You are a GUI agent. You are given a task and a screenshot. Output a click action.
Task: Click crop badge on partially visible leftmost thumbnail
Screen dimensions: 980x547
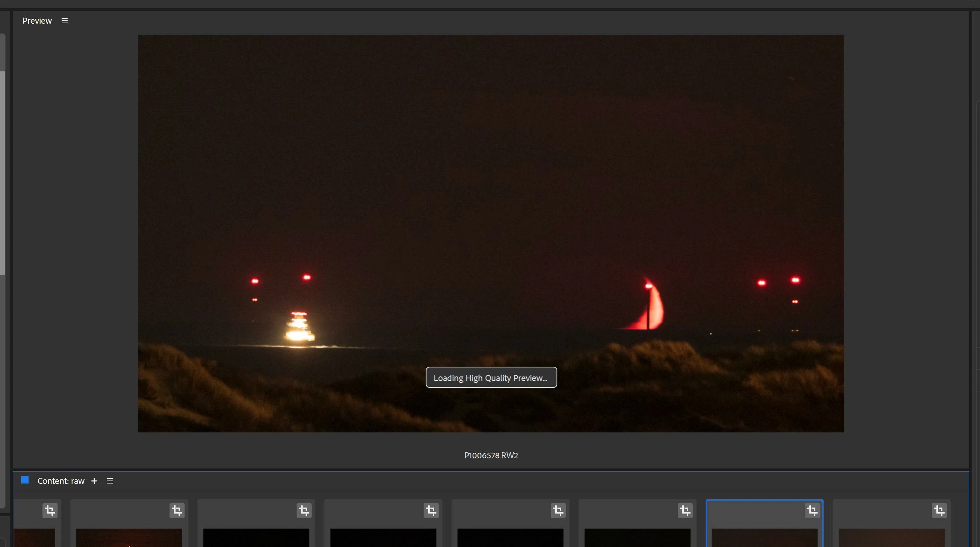click(x=50, y=511)
